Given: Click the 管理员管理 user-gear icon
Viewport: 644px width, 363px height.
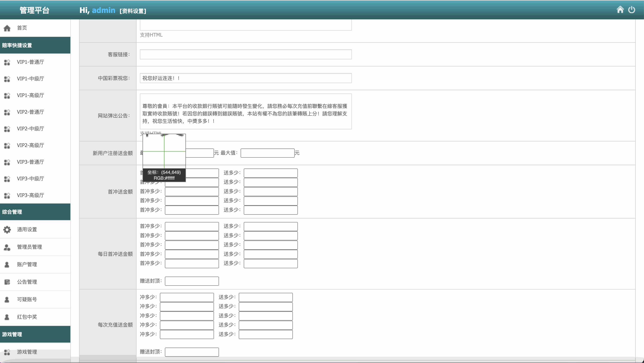Looking at the screenshot, I should pyautogui.click(x=7, y=247).
